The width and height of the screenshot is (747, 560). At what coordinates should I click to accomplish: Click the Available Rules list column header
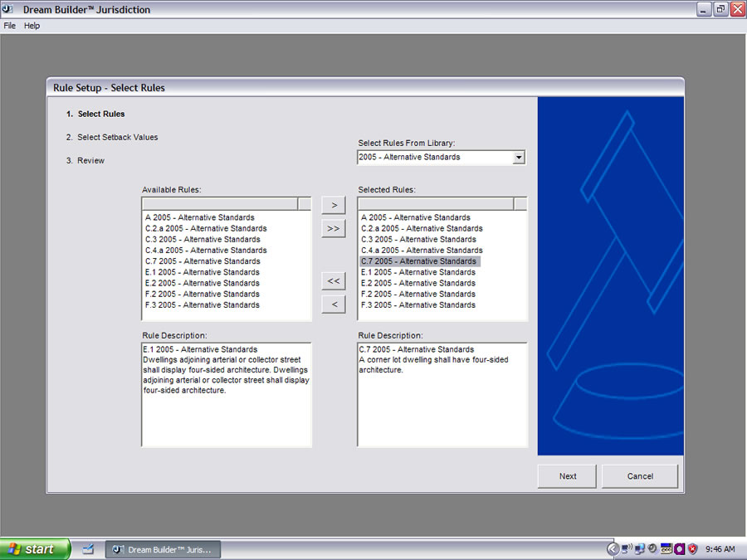click(220, 204)
